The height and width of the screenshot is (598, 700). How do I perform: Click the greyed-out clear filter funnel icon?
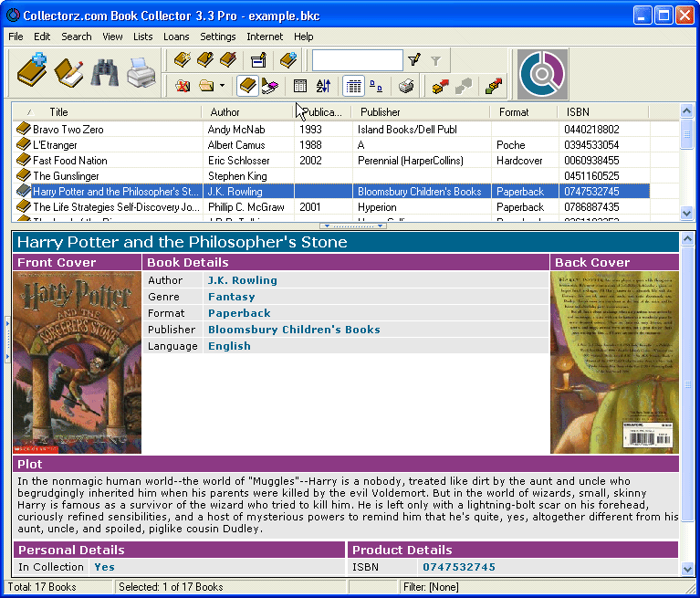click(x=436, y=60)
